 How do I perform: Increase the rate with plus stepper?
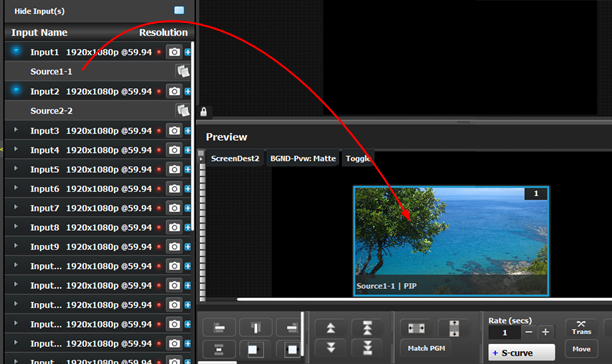(545, 332)
